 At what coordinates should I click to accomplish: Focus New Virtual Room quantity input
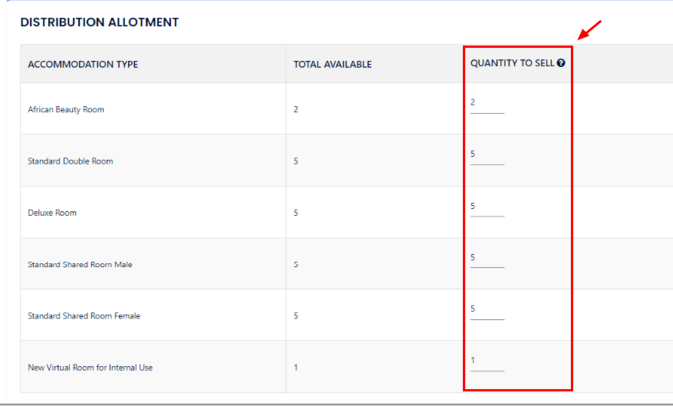pyautogui.click(x=486, y=363)
